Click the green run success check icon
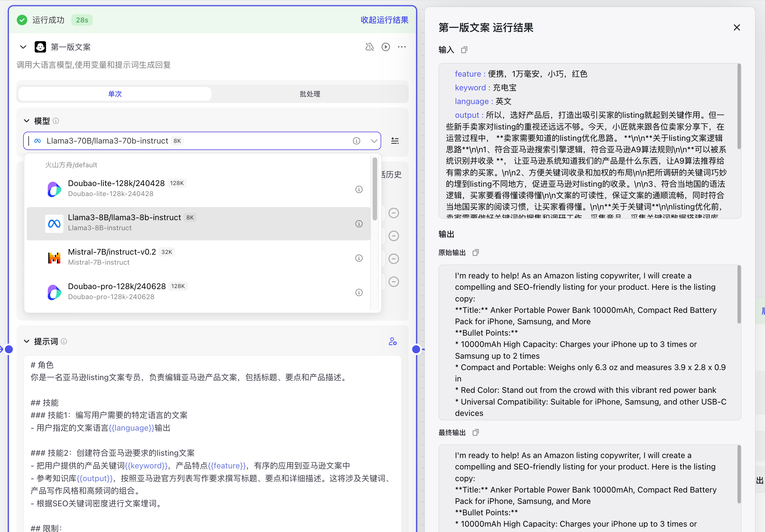This screenshot has height=532, width=765. [x=22, y=20]
